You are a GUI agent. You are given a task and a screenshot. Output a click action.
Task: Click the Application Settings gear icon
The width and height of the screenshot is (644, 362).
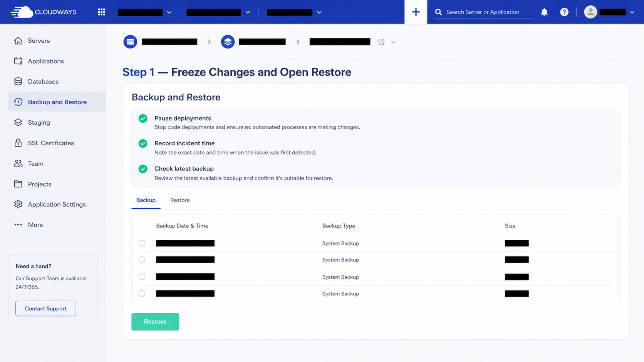click(18, 204)
